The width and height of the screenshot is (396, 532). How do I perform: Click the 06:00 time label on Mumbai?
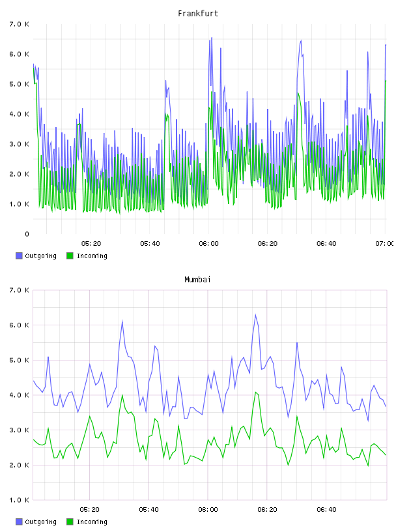(x=208, y=510)
